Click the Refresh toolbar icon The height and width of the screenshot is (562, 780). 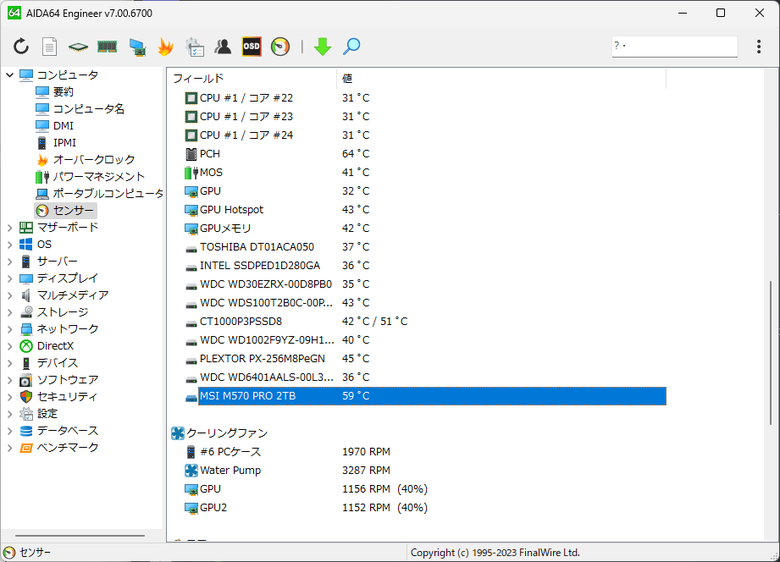pos(21,47)
